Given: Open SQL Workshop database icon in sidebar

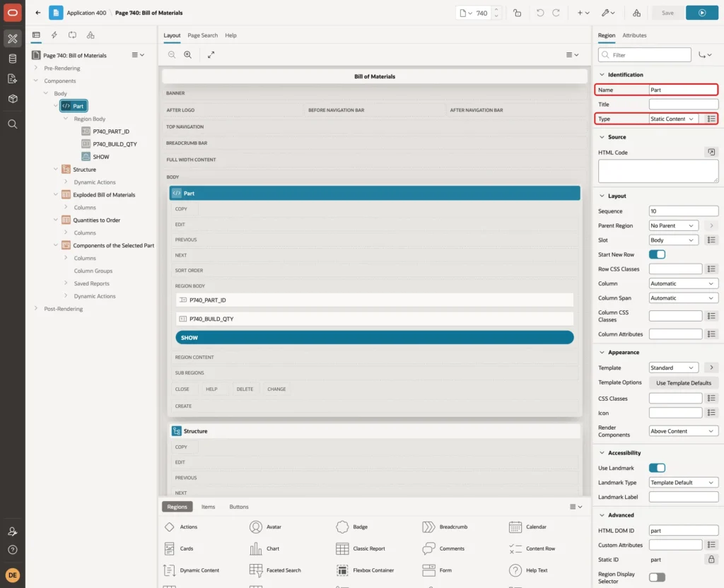Looking at the screenshot, I should click(x=13, y=59).
